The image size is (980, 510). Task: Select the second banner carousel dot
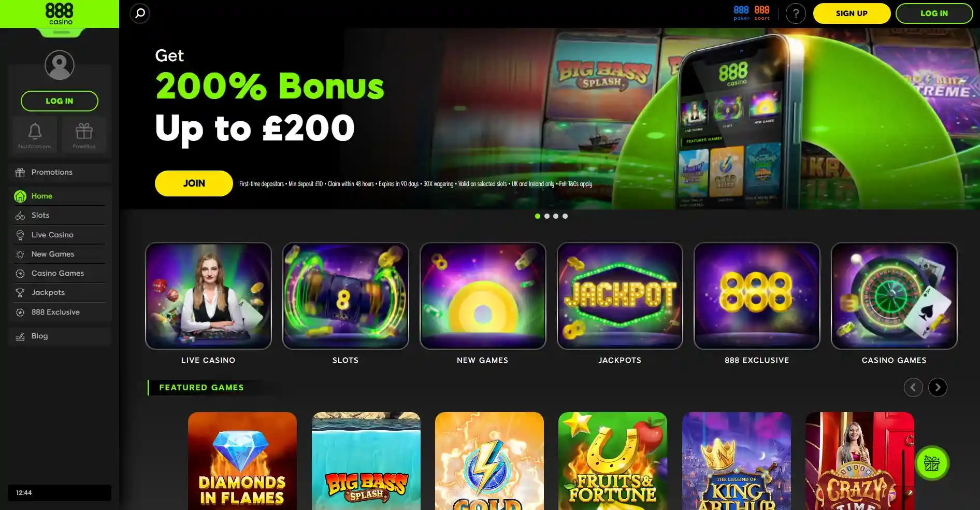pos(547,216)
